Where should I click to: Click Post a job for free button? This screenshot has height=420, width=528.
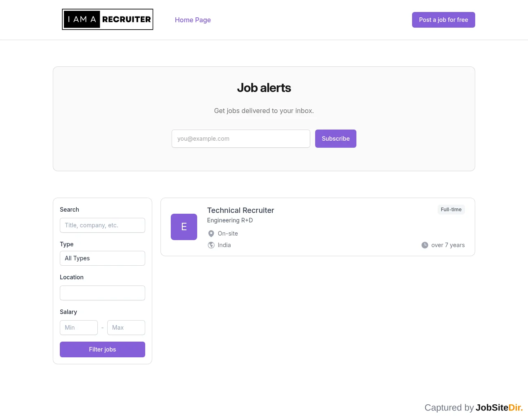point(443,20)
